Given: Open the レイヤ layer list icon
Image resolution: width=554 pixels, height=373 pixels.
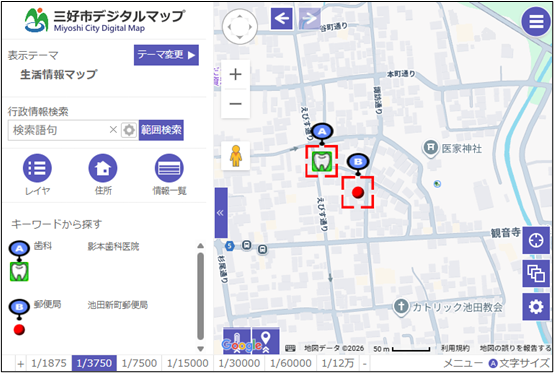Looking at the screenshot, I should click(37, 168).
